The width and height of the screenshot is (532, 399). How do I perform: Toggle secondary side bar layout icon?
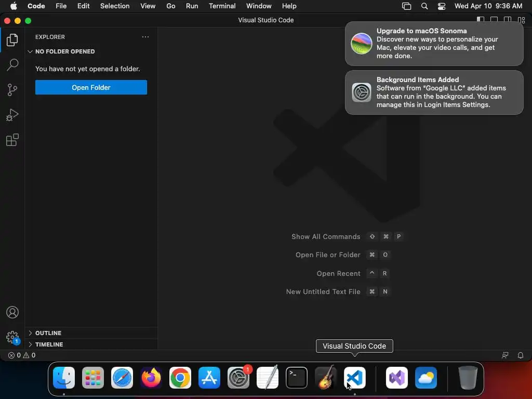click(x=508, y=20)
